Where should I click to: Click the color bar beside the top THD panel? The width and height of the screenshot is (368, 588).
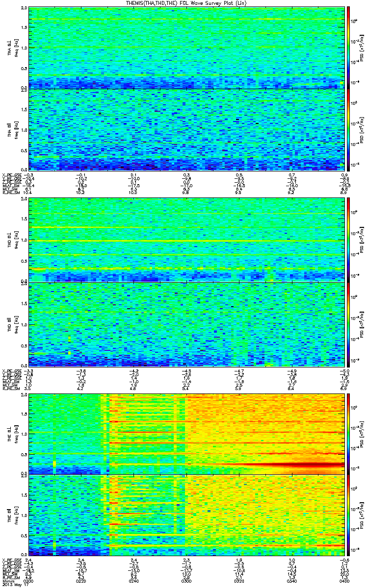(x=348, y=239)
